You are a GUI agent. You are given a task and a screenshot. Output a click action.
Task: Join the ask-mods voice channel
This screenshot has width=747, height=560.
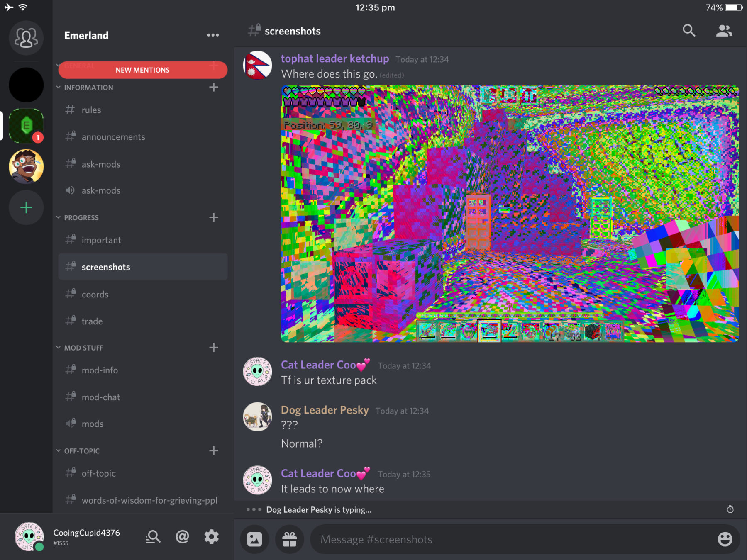(x=143, y=190)
